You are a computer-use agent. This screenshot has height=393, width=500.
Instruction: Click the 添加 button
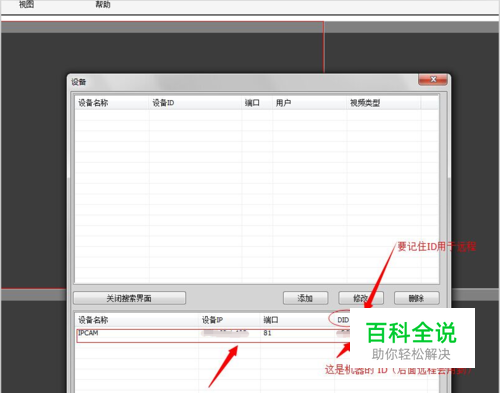coord(305,298)
